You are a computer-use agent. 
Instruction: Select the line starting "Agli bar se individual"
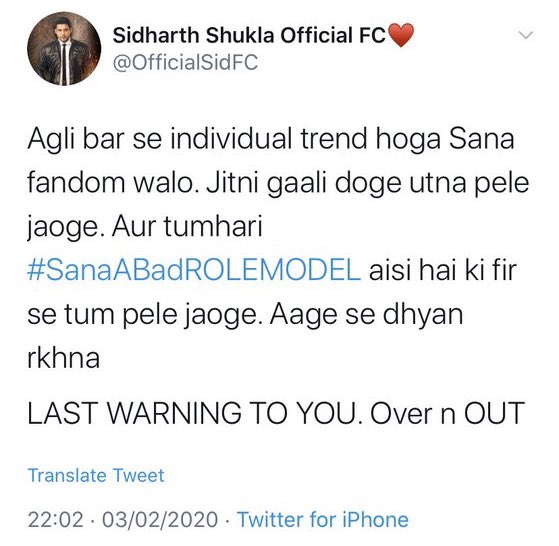pos(271,139)
